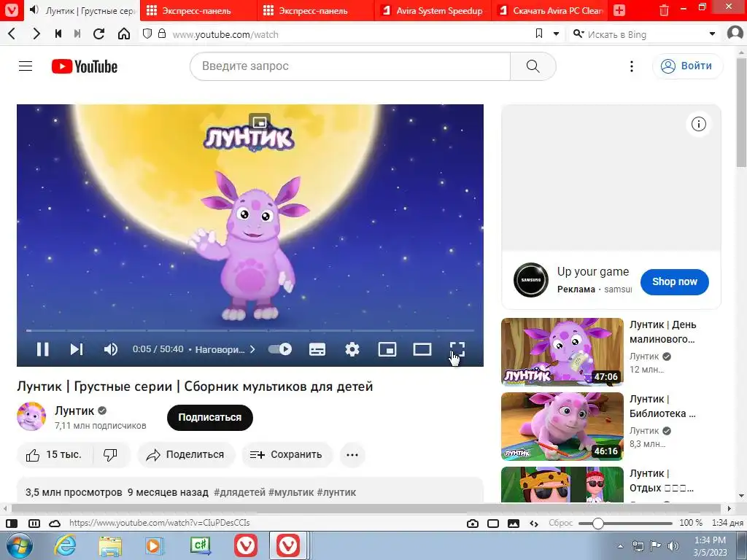Reload the current page
The image size is (747, 560).
pos(99,34)
